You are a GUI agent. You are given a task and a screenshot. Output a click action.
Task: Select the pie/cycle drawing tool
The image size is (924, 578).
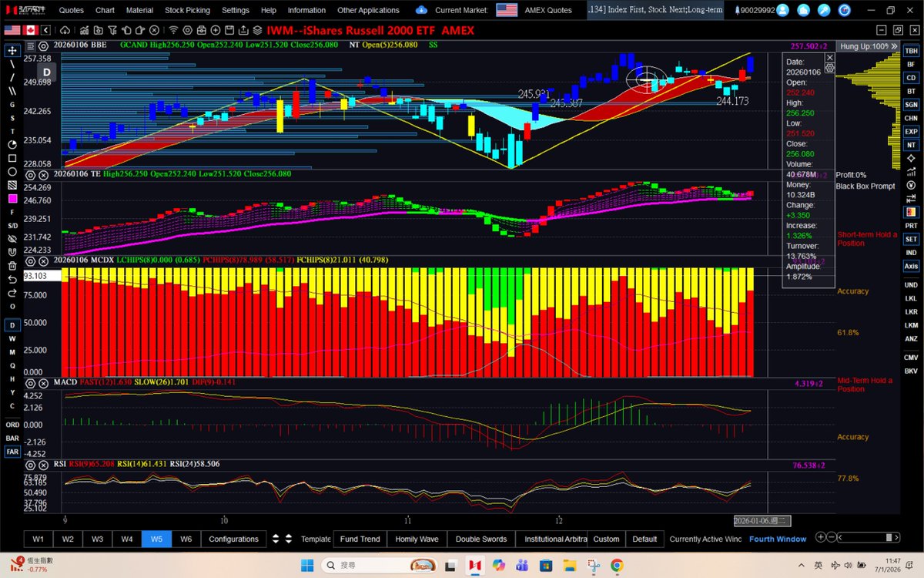click(x=12, y=145)
